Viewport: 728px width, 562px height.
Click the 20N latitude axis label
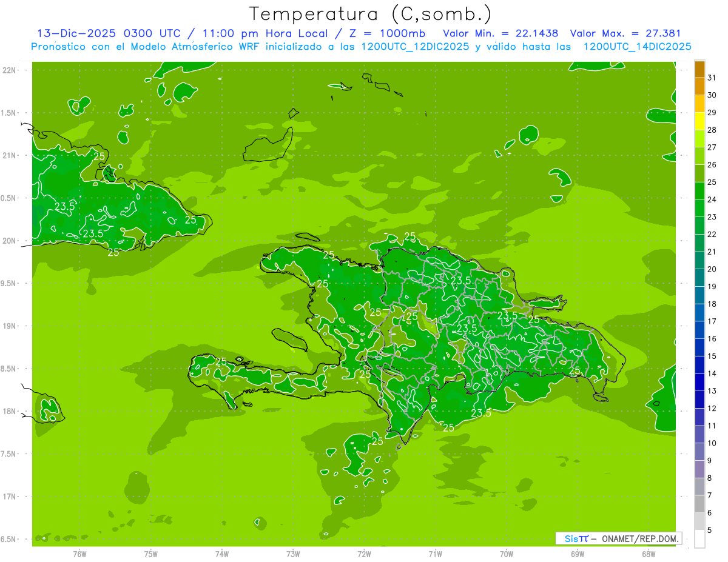click(x=10, y=241)
